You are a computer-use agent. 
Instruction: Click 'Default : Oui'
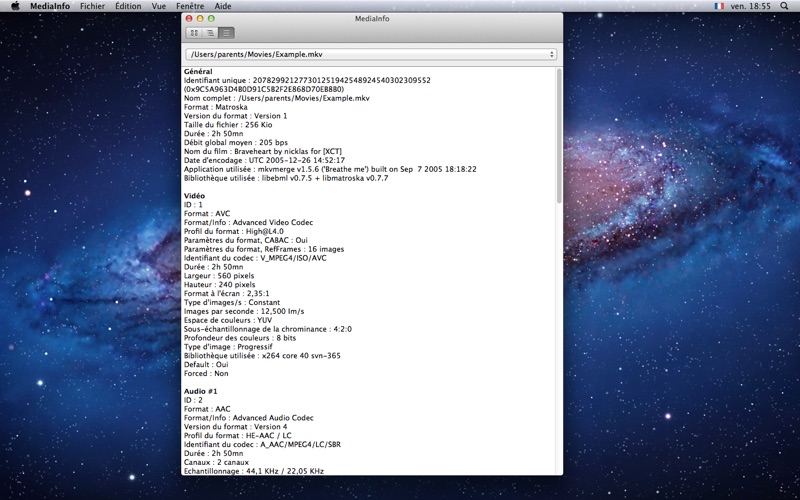(206, 365)
